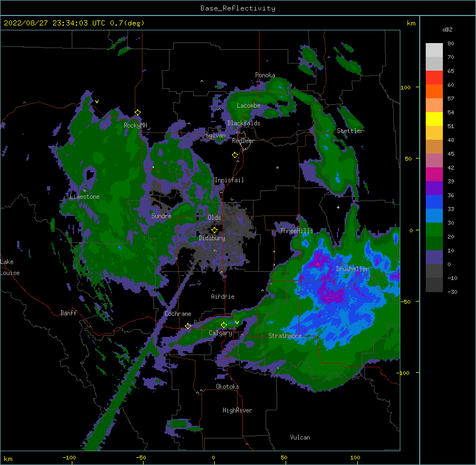Click the -100 tick label on right axis
This screenshot has height=465, width=476.
(404, 373)
